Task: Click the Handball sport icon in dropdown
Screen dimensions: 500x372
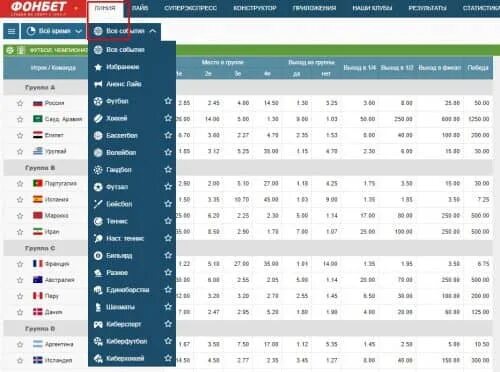Action: coord(98,170)
